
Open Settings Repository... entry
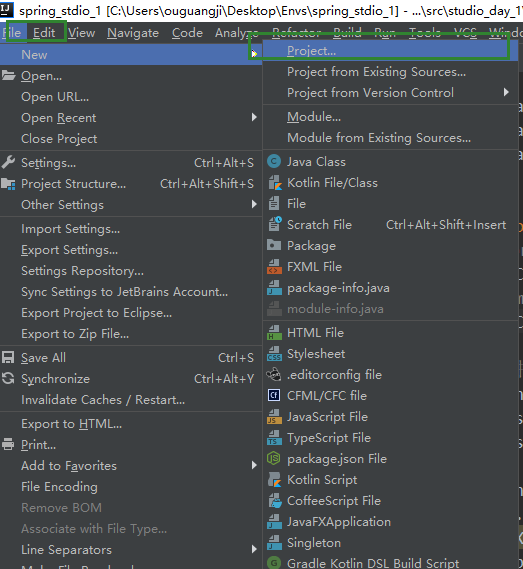[x=131, y=271]
